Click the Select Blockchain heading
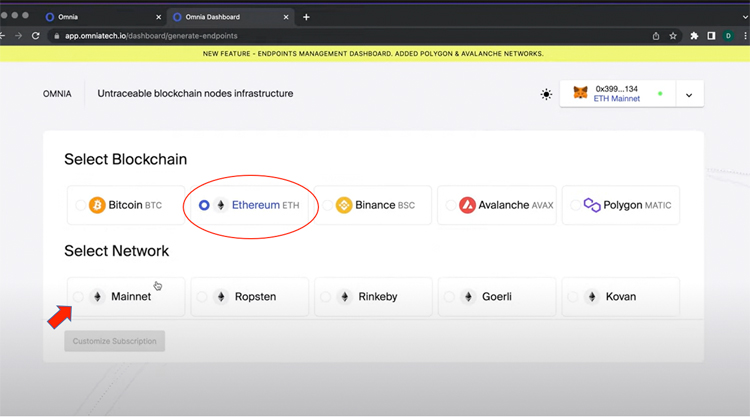The height and width of the screenshot is (417, 750). coord(125,159)
